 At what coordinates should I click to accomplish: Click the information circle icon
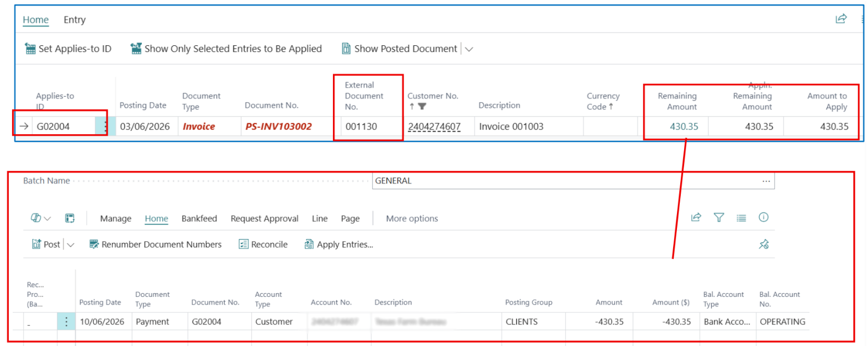click(764, 217)
